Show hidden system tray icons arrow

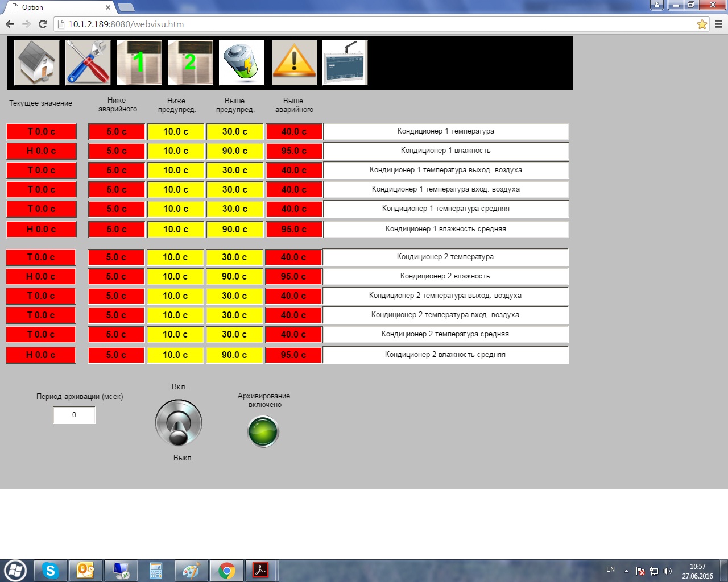pos(626,571)
